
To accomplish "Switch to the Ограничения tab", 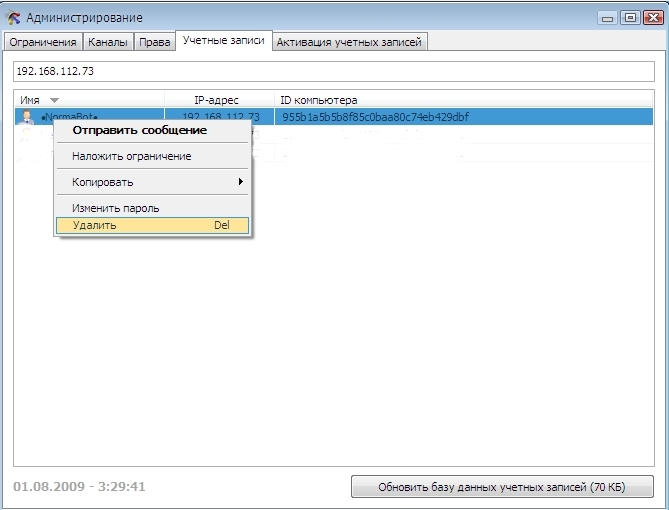I will 43,42.
